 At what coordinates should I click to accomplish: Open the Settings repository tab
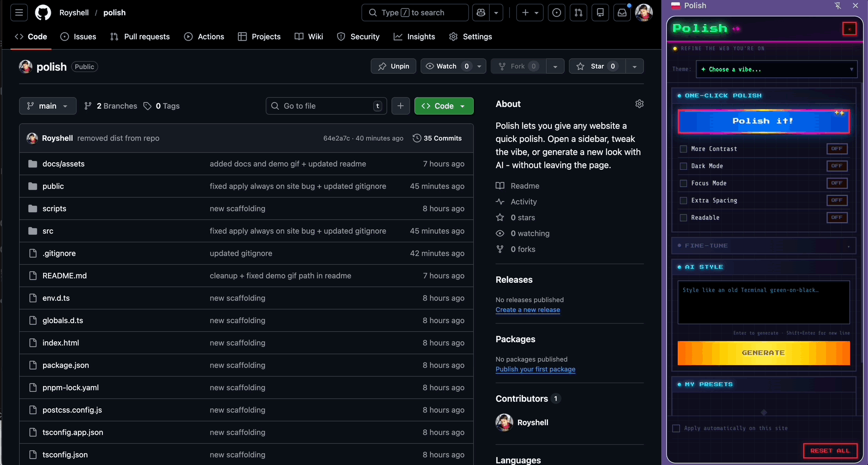(471, 37)
